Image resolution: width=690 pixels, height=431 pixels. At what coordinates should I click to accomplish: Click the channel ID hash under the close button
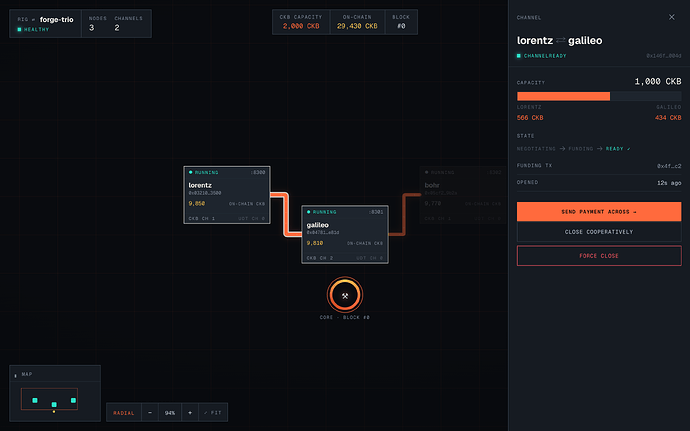(x=664, y=56)
